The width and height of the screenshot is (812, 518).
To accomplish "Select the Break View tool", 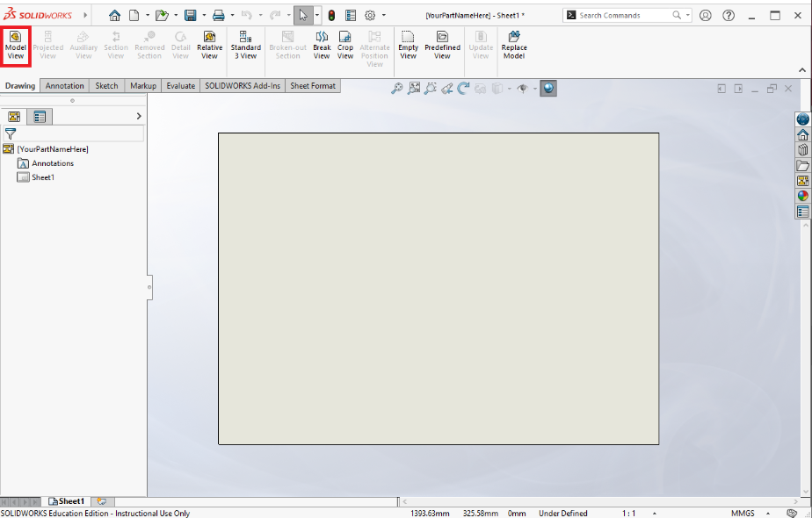I will tap(322, 41).
